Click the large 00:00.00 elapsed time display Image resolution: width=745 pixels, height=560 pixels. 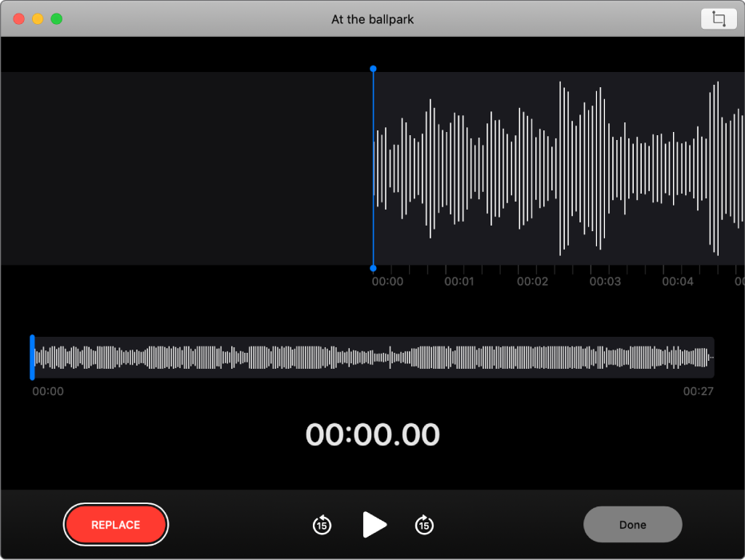coord(373,434)
